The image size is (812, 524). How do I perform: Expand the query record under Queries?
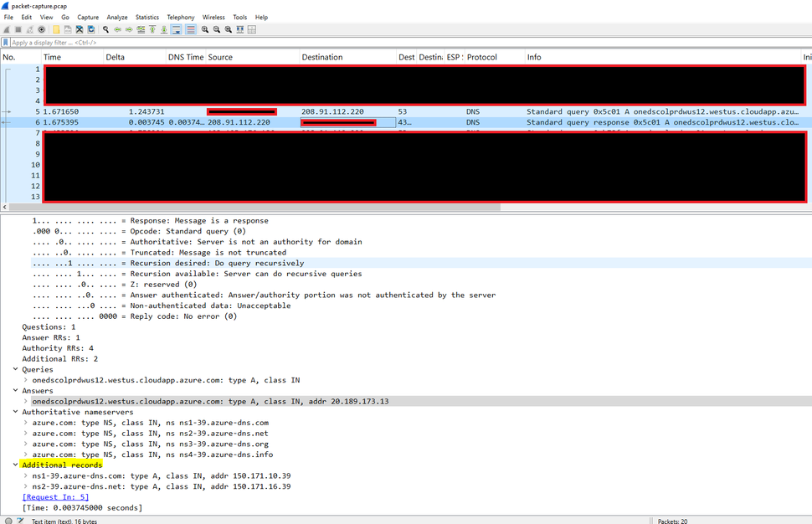pyautogui.click(x=25, y=380)
